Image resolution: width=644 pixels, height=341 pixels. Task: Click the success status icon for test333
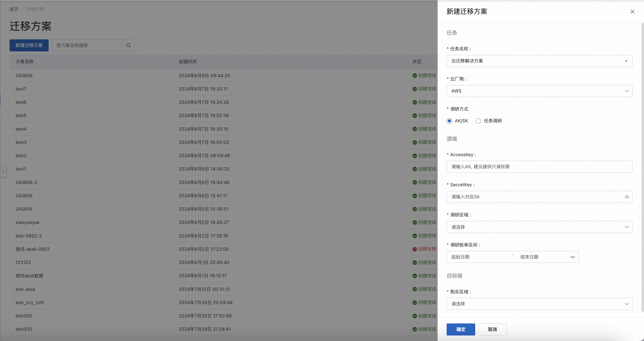tap(415, 329)
